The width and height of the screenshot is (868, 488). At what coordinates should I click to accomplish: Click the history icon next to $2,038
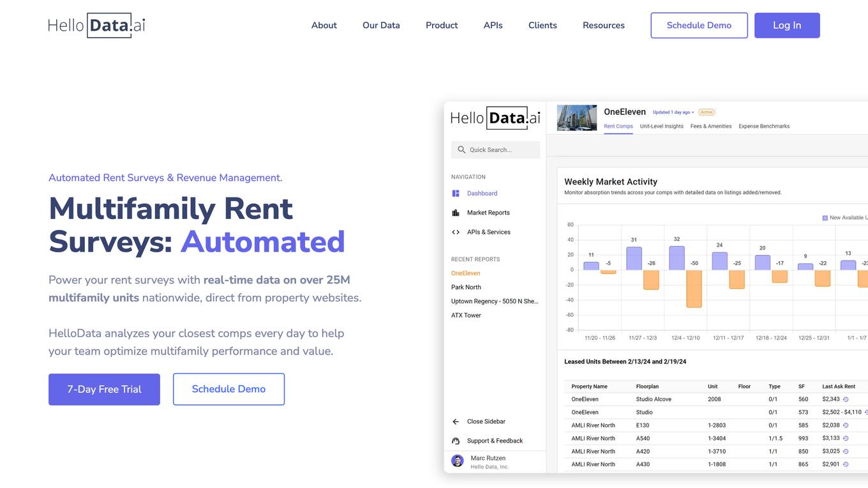click(846, 425)
